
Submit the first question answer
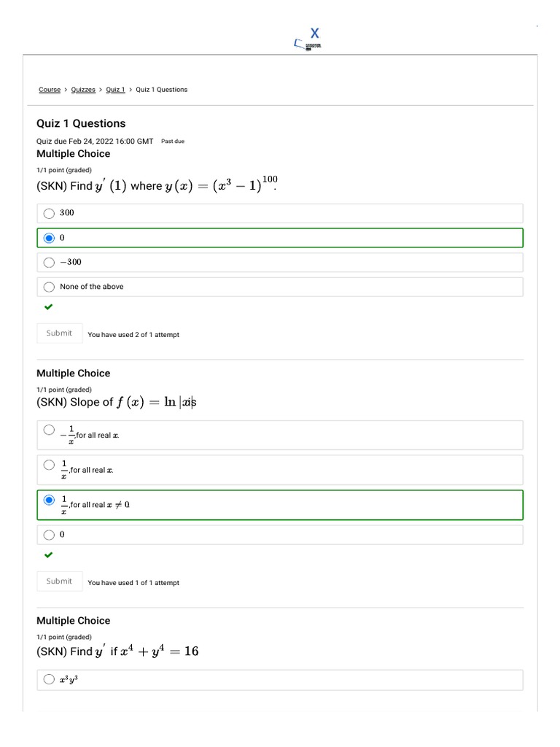(59, 333)
